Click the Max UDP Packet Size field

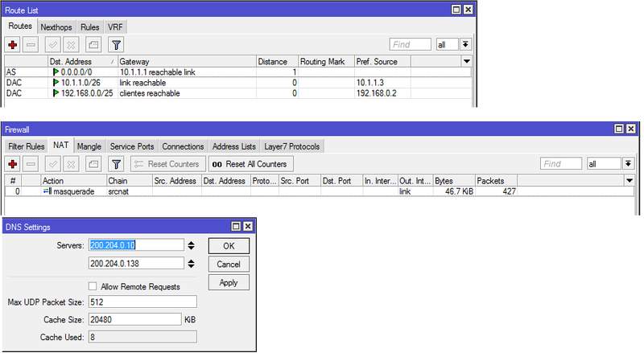(x=142, y=302)
